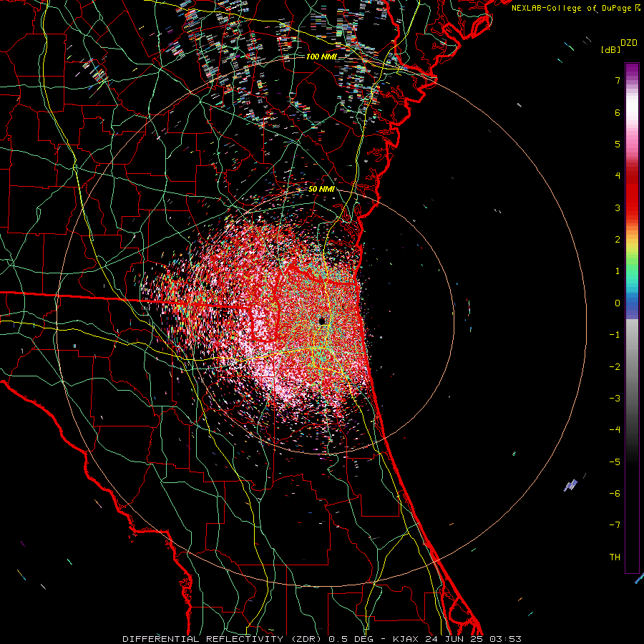Click the 5 value on the color scale

(618, 144)
